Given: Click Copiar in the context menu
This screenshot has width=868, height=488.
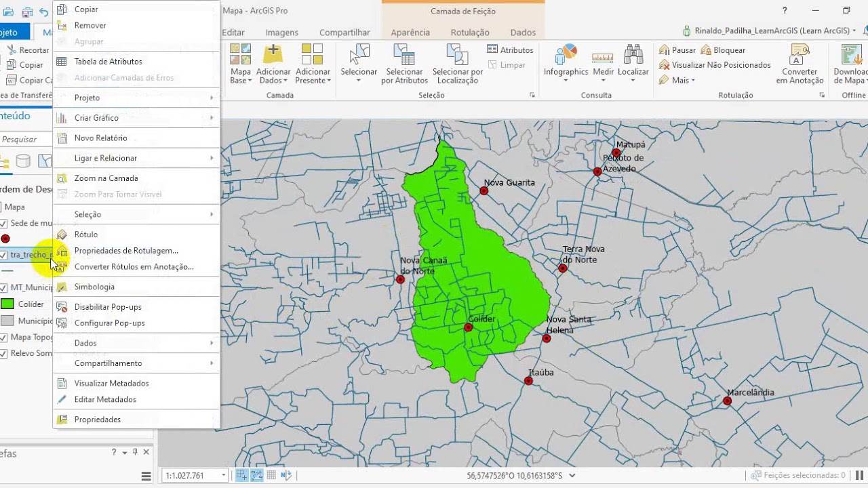Looking at the screenshot, I should click(136, 9).
